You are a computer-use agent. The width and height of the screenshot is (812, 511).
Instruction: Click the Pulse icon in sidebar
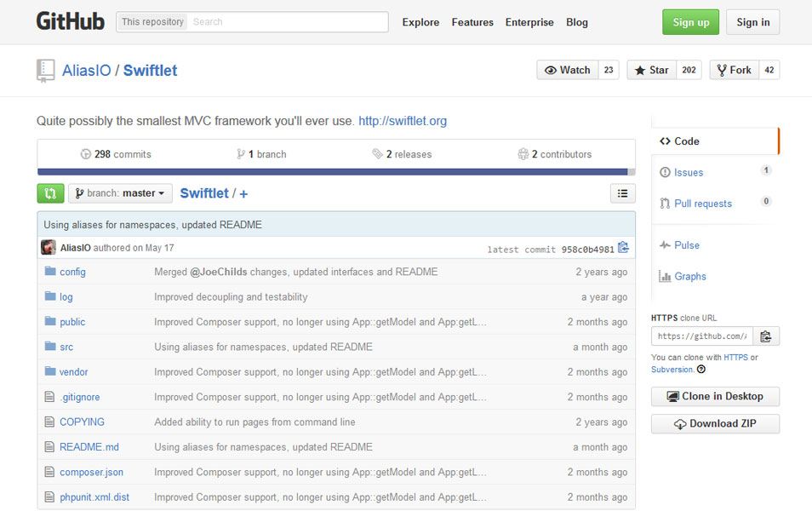pyautogui.click(x=665, y=244)
